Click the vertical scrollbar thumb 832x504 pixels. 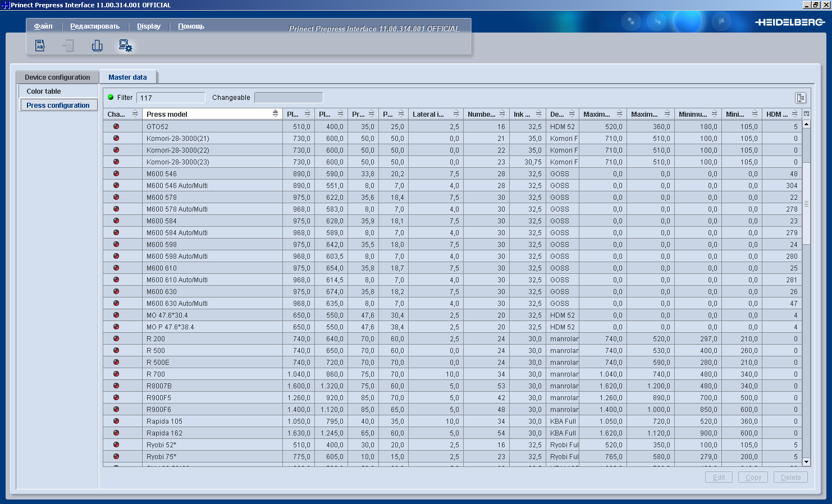pos(806,204)
